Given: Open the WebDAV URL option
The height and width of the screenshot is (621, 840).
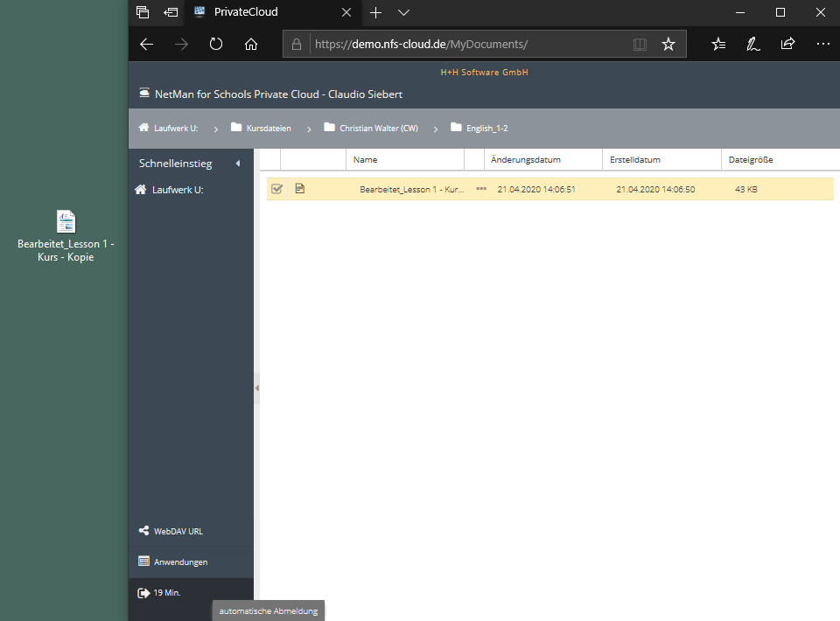Looking at the screenshot, I should coord(178,531).
